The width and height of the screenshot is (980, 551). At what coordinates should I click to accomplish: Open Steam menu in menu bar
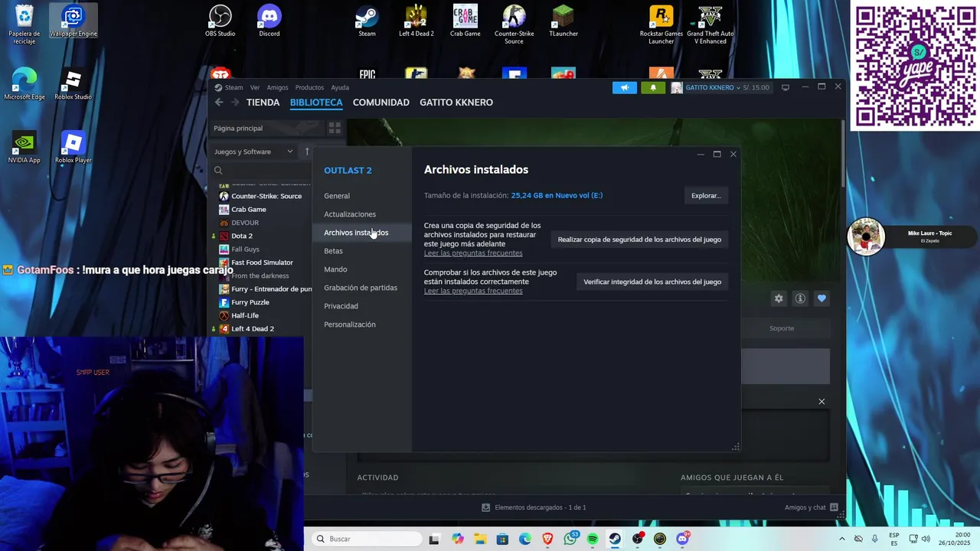click(x=234, y=87)
